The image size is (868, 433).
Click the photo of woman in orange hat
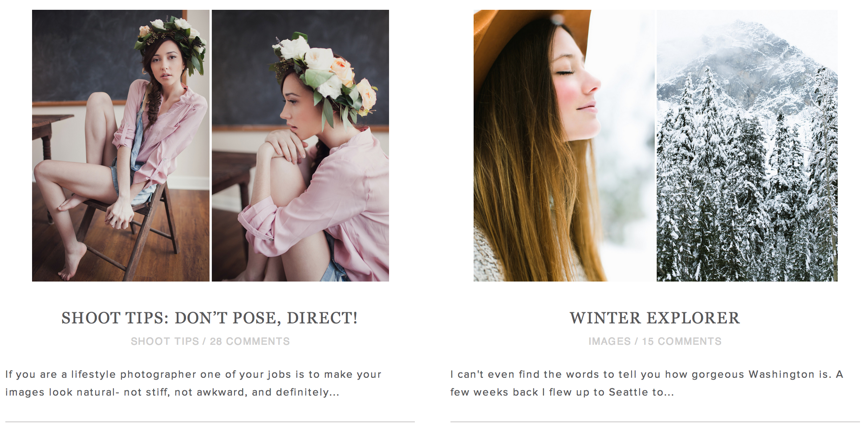tap(564, 146)
